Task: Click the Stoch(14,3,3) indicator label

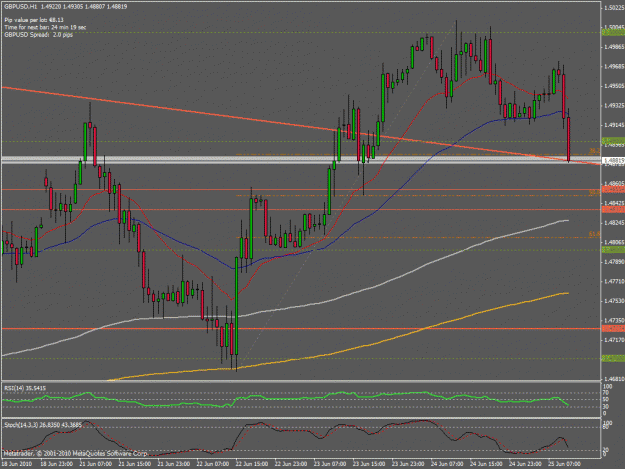Action: click(x=43, y=425)
